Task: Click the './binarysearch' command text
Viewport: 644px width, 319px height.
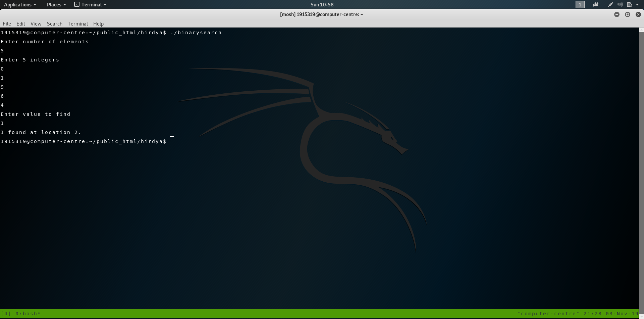Action: pos(196,33)
